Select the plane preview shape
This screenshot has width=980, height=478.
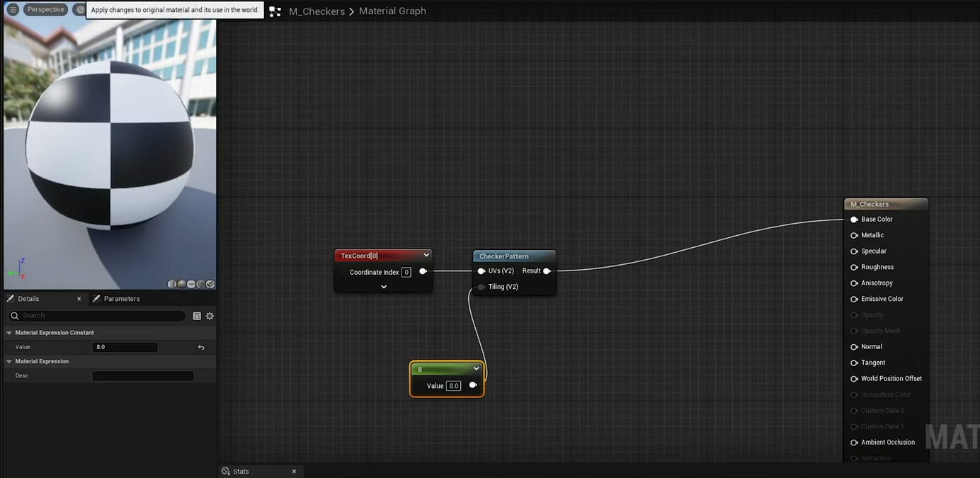(x=191, y=284)
